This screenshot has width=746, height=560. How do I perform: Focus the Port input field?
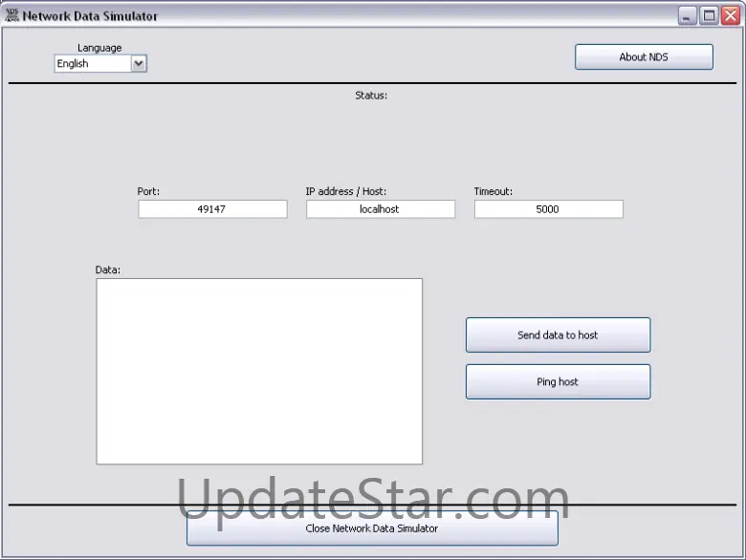pyautogui.click(x=212, y=209)
